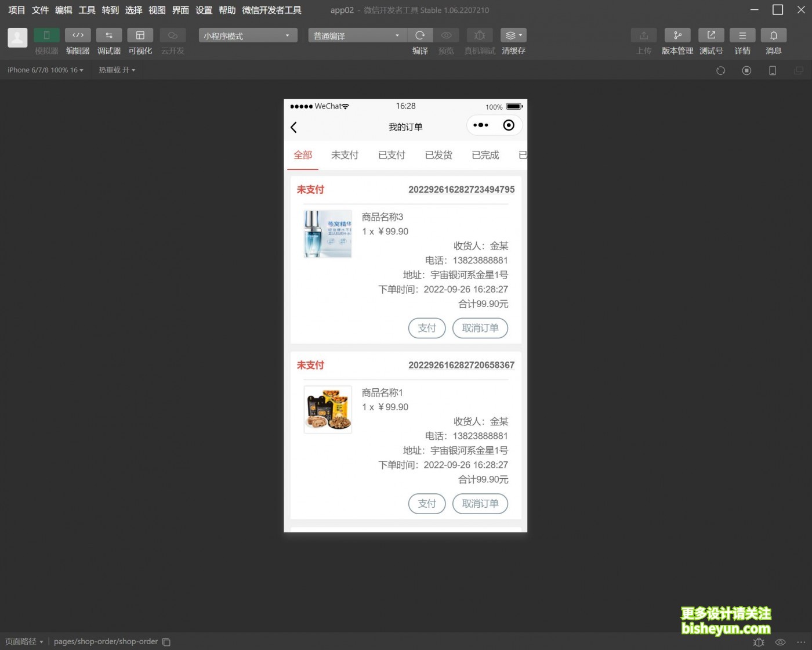Copy page path icon in status bar
Viewport: 812px width, 650px height.
pos(166,642)
